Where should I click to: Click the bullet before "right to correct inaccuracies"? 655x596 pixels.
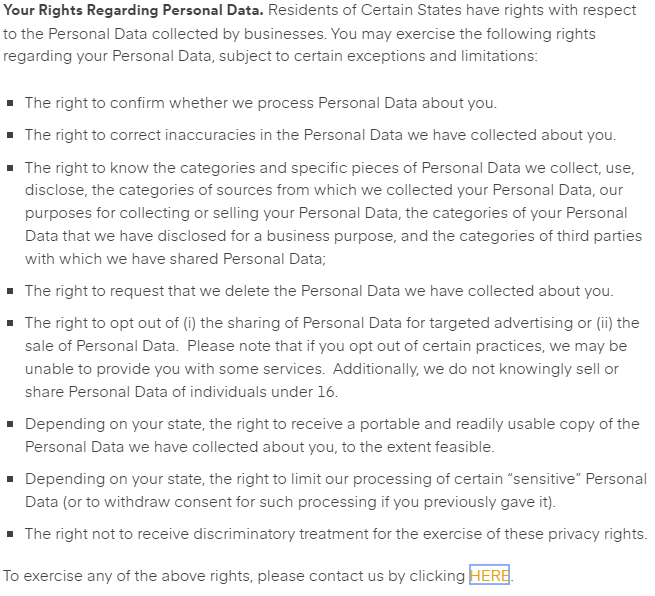[10, 135]
